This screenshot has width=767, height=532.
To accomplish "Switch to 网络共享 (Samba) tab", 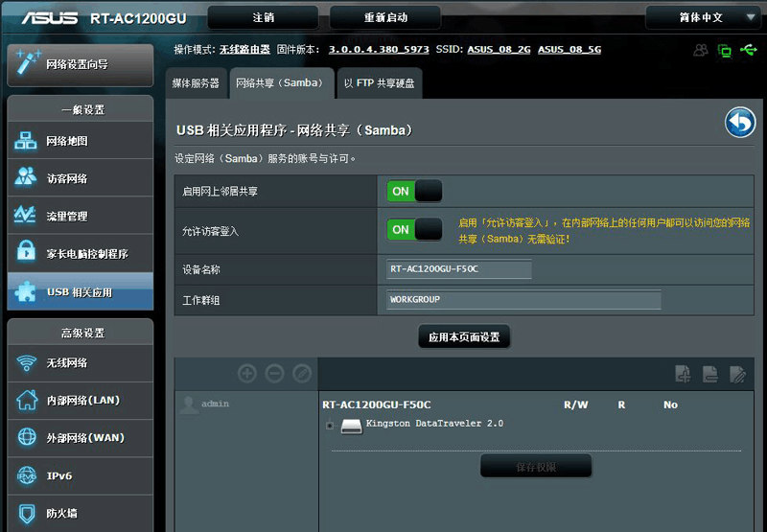I will pos(281,83).
